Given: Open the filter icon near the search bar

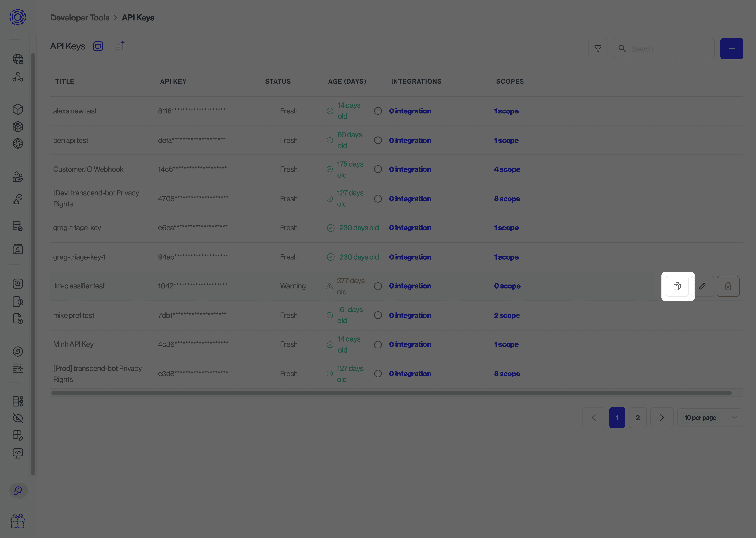Looking at the screenshot, I should tap(598, 48).
